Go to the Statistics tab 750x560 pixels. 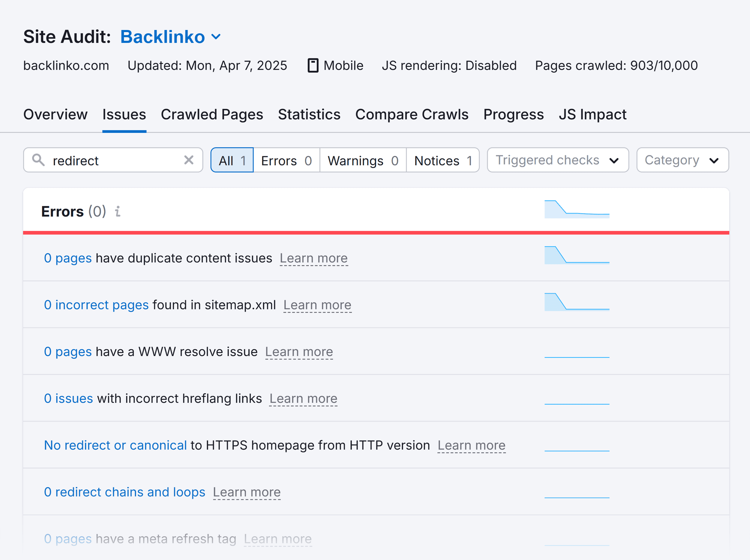point(309,115)
